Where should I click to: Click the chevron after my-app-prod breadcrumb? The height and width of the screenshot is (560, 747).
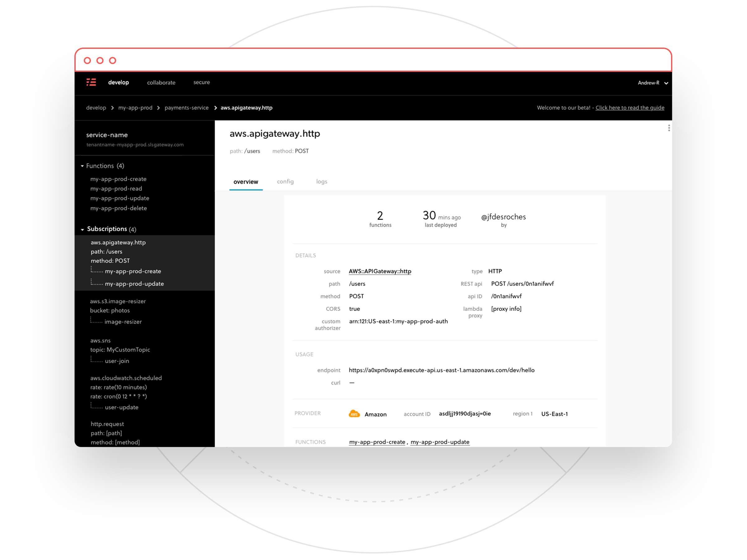pyautogui.click(x=158, y=108)
